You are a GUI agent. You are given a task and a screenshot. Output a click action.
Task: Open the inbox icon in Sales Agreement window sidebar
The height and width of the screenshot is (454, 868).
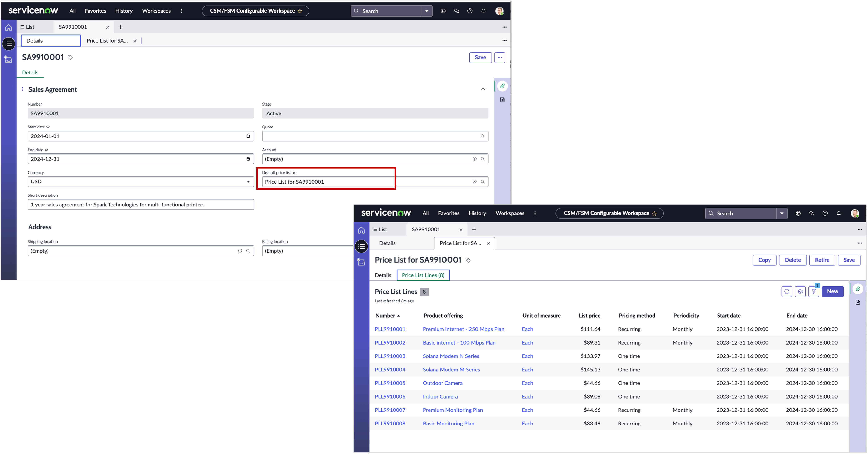tap(9, 60)
